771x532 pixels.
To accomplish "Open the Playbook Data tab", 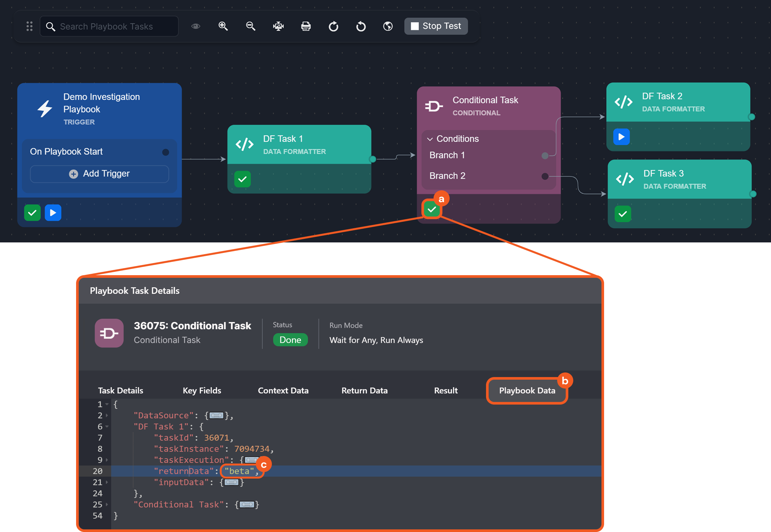I will pyautogui.click(x=527, y=390).
